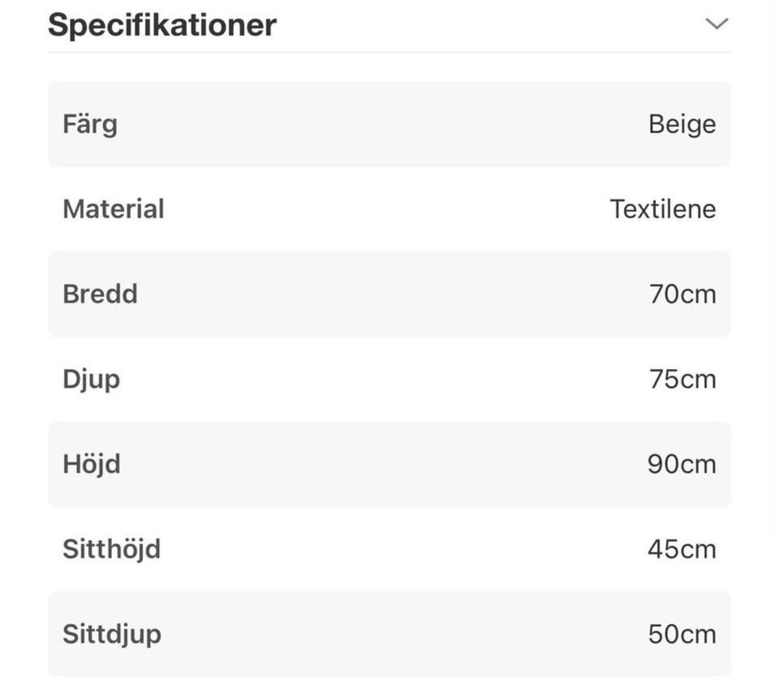
Task: Collapse the Specifikationer section chevron
Action: pos(717,24)
